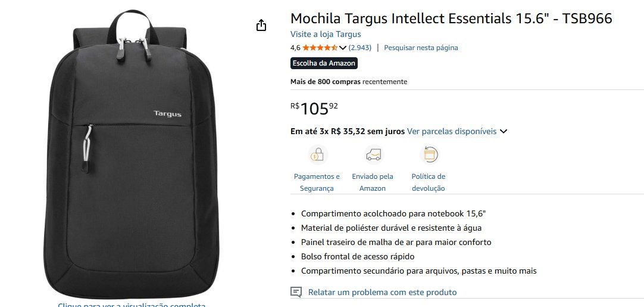Viewport: 644px width, 307px height.
Task: Click Pesquisar nesta página link
Action: [421, 48]
